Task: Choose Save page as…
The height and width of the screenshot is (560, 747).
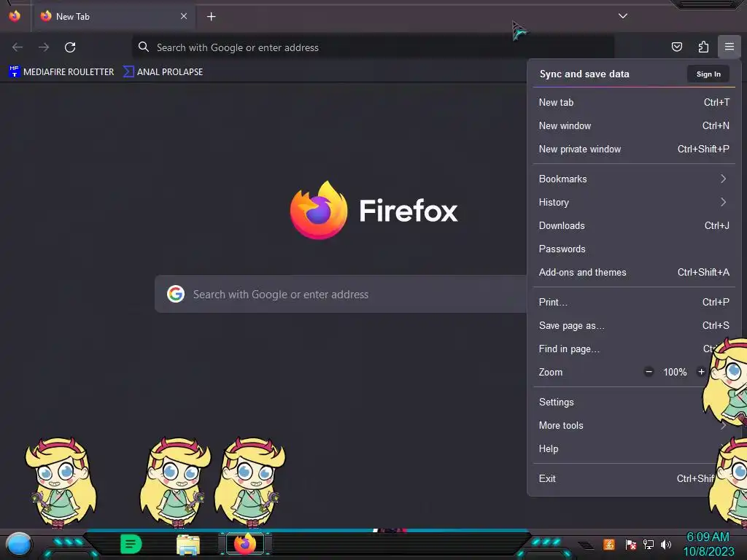Action: coord(634,326)
